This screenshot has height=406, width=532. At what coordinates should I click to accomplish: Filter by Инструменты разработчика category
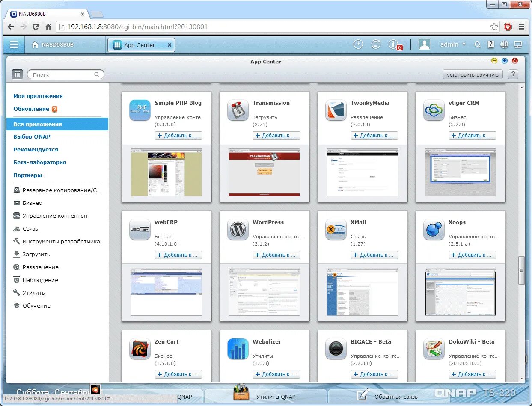pos(56,242)
